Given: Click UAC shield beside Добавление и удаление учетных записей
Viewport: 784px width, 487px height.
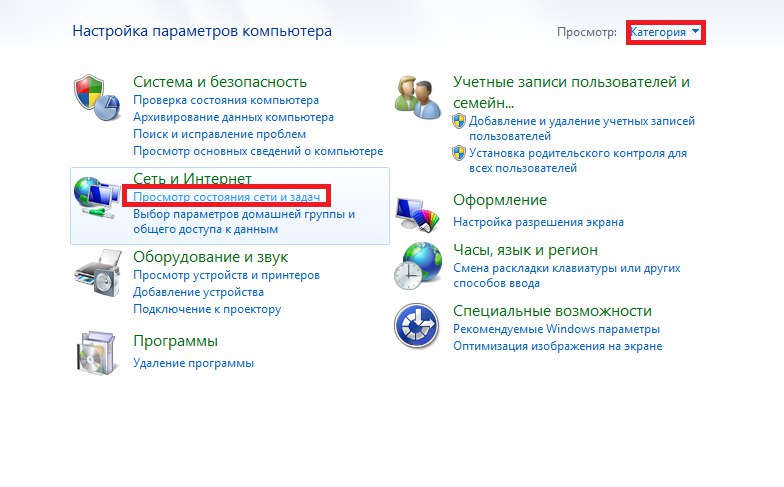Looking at the screenshot, I should click(458, 121).
